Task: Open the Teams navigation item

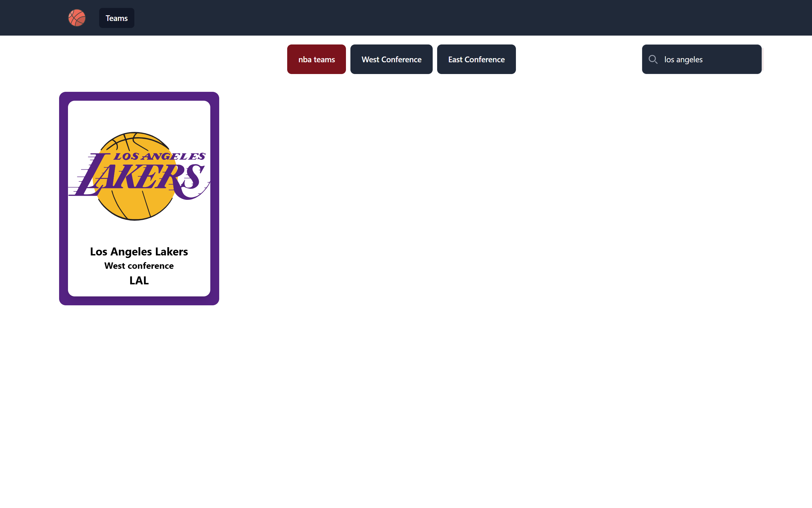Action: point(117,18)
